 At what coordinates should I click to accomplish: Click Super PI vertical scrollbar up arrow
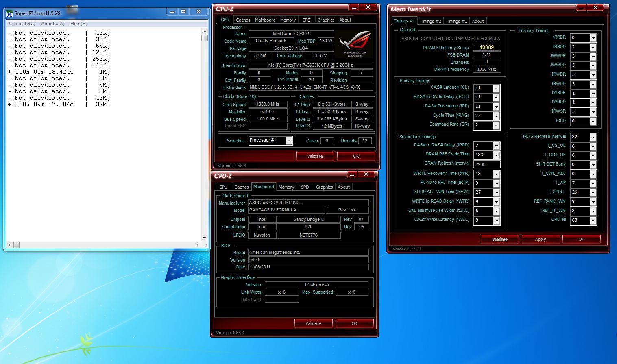click(x=204, y=31)
